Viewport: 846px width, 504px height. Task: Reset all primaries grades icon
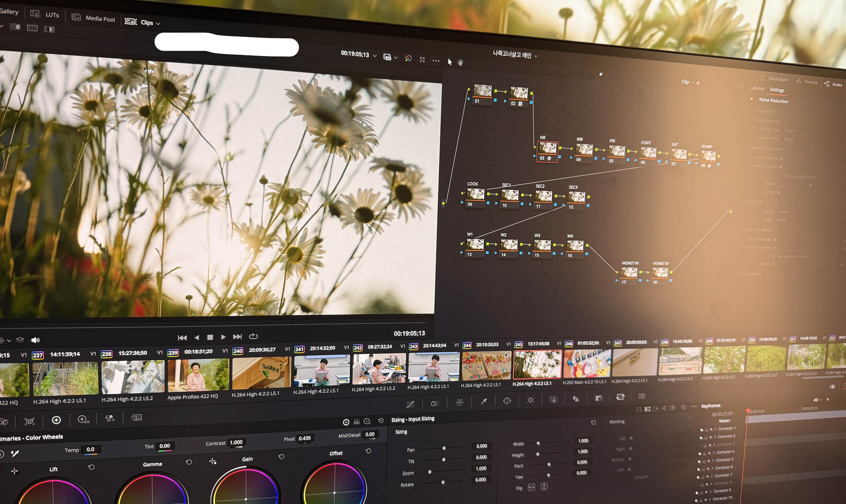381,421
